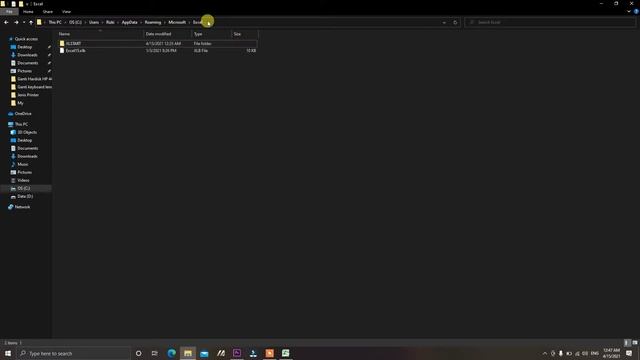640x360 pixels.
Task: Open the recent locations dropdown
Action: pos(24,22)
